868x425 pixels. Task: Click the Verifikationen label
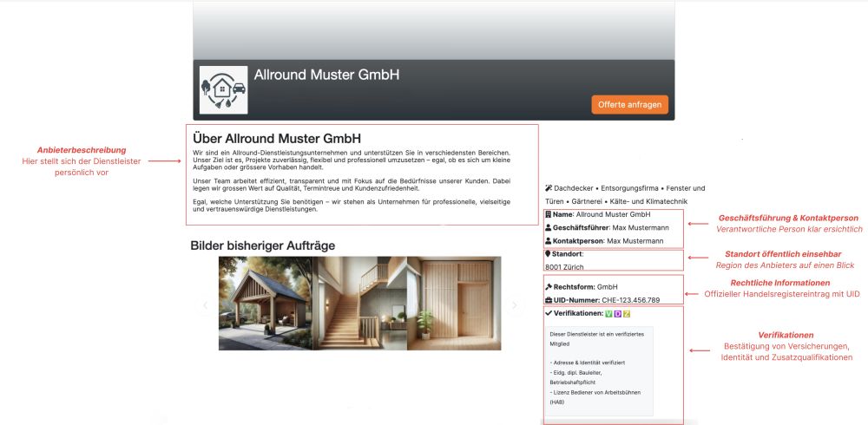(x=578, y=313)
